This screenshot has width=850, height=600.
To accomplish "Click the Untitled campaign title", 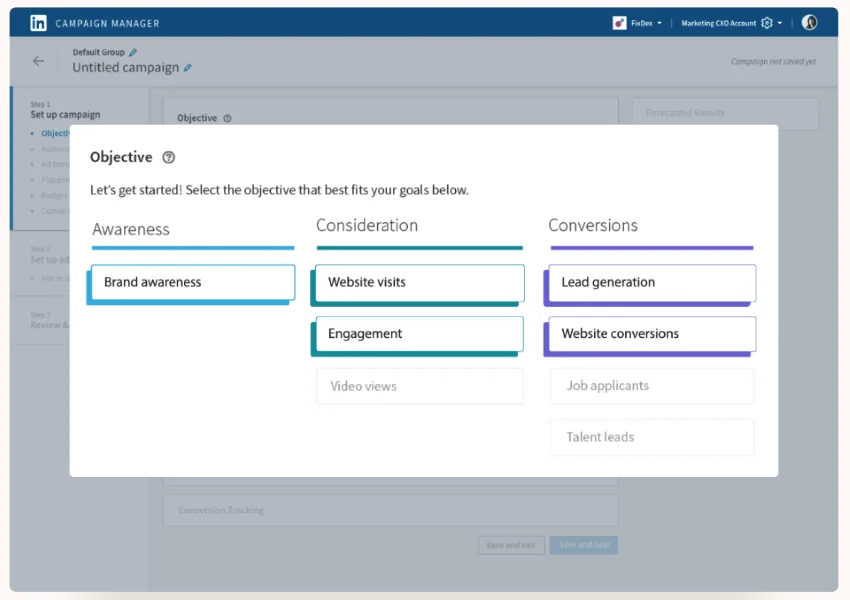I will click(126, 68).
